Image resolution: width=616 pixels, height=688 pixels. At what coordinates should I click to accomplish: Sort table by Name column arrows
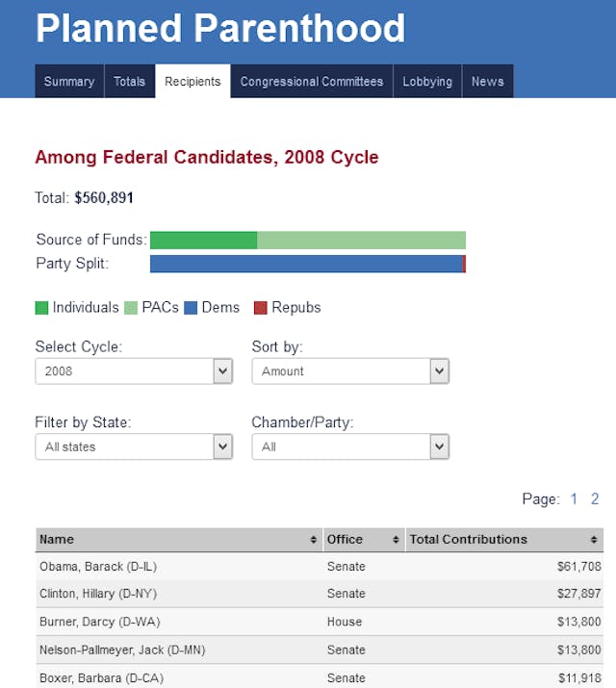pos(314,540)
